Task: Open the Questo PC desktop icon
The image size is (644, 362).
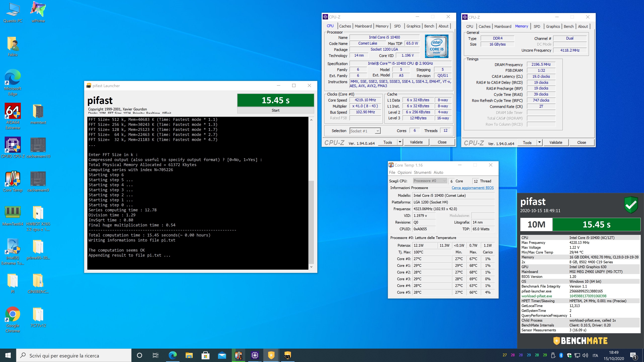Action: [13, 13]
